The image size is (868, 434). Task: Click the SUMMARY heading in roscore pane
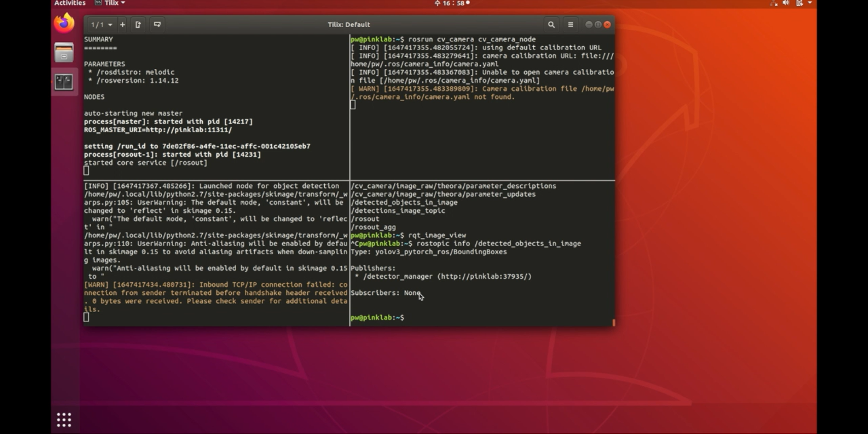coord(98,39)
